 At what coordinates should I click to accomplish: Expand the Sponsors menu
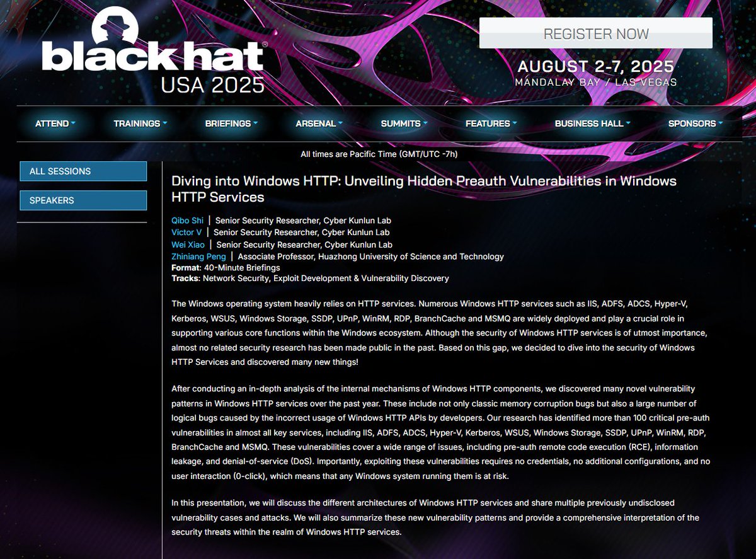[x=696, y=124]
